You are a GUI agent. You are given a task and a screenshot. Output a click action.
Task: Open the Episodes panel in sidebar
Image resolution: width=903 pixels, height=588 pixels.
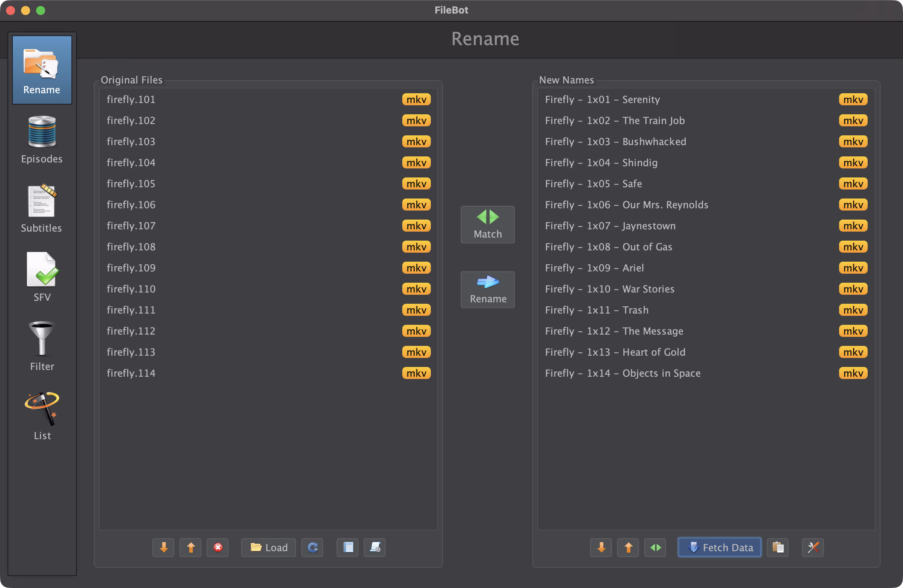coord(42,139)
